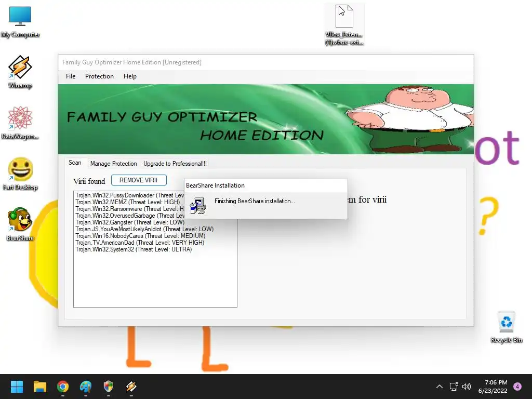
Task: Select the VBox Extension file on desktop
Action: (344, 25)
